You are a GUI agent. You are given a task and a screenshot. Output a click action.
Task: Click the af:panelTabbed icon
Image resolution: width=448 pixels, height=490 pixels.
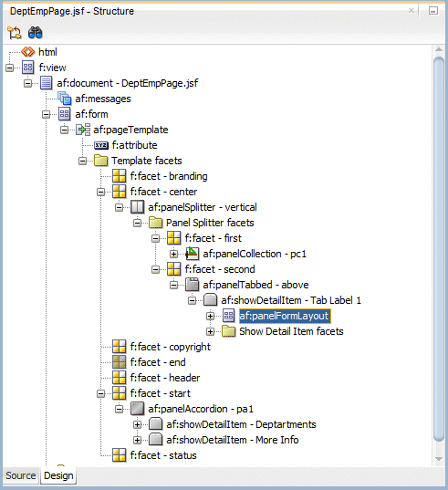(192, 285)
